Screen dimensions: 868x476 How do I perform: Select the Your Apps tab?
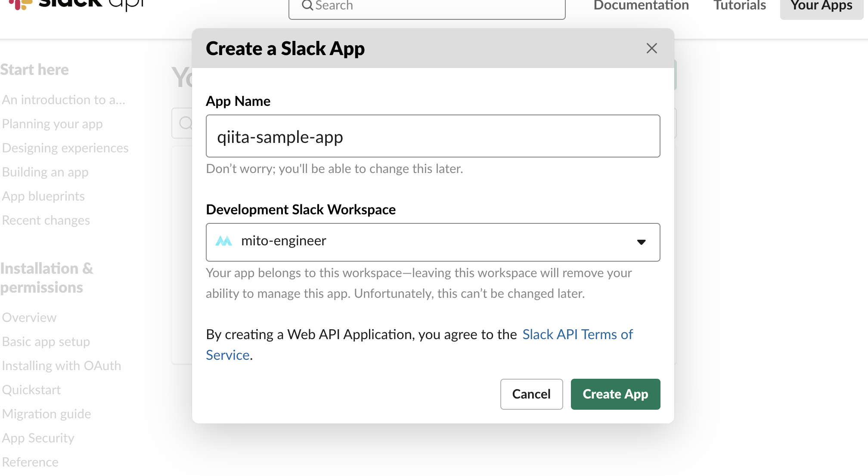point(821,6)
